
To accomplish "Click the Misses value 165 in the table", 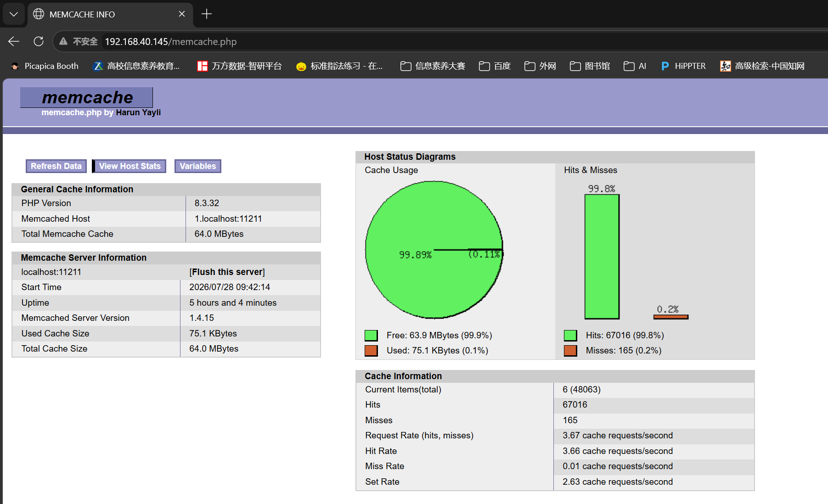I will [x=570, y=420].
